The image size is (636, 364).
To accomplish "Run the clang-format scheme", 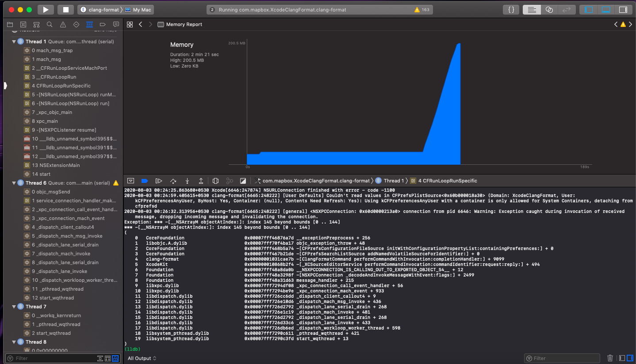I will click(x=46, y=10).
